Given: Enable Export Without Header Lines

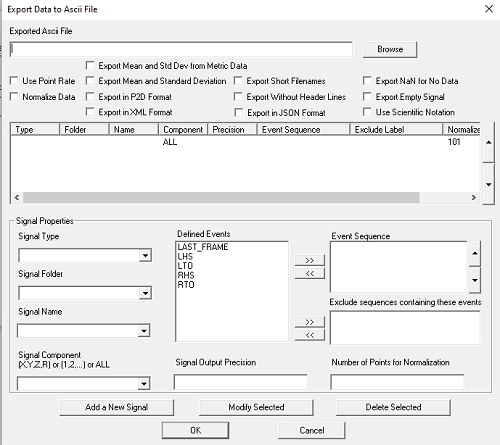Looking at the screenshot, I should 238,97.
